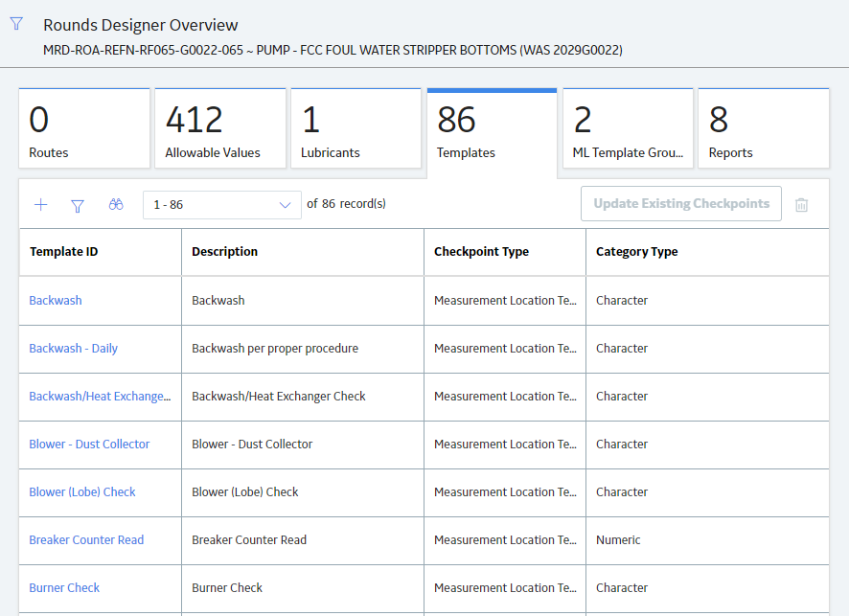Open search with the binoculars icon
Viewport: 849px width, 616px height.
(116, 205)
